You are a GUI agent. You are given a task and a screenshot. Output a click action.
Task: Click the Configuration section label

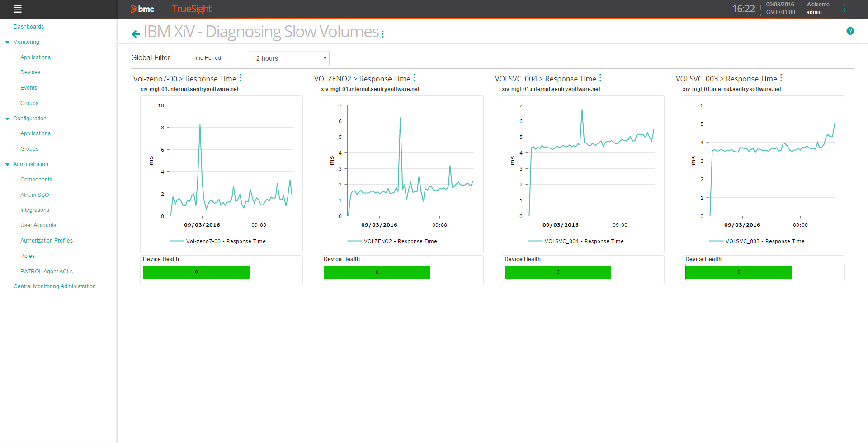coord(30,119)
